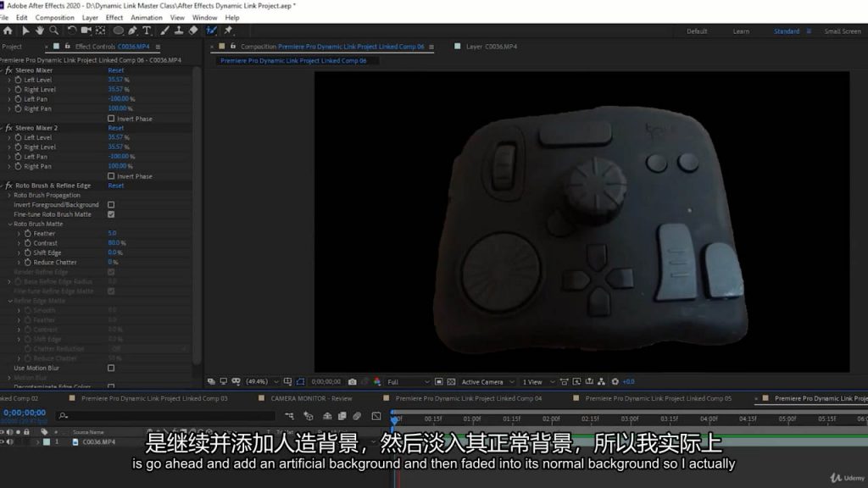Image resolution: width=868 pixels, height=488 pixels.
Task: Toggle Stereo Mixer Invert Phase checkbox
Action: (111, 119)
